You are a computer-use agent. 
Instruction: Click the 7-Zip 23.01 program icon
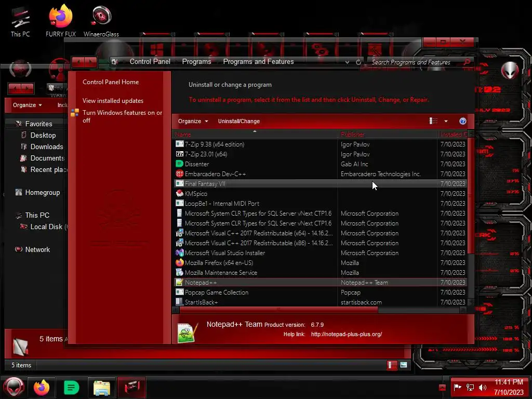(179, 154)
